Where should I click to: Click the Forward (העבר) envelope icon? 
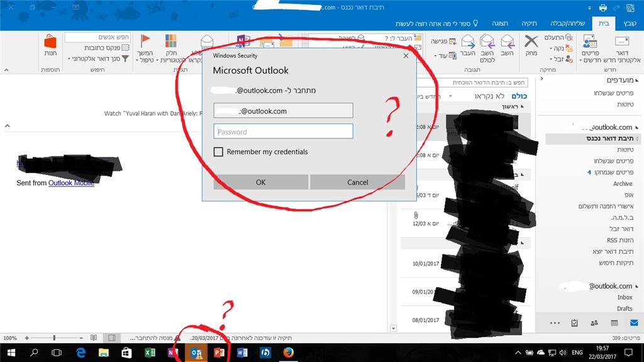click(x=468, y=42)
